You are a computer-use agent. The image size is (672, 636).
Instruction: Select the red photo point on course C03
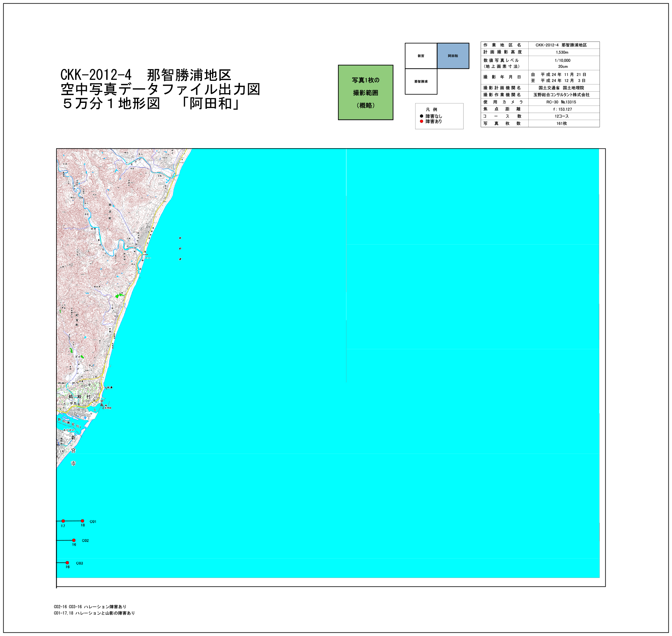coord(67,562)
